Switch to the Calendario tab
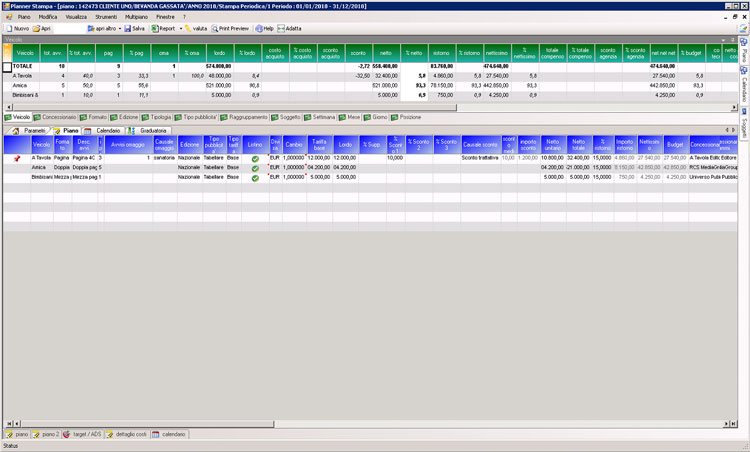 pyautogui.click(x=105, y=130)
